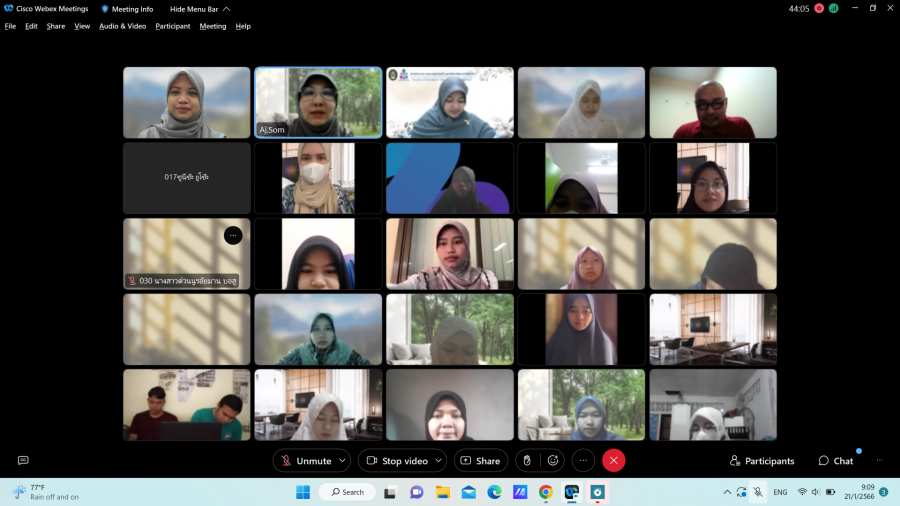
Task: Expand video options arrow beside Stop video
Action: (x=439, y=461)
